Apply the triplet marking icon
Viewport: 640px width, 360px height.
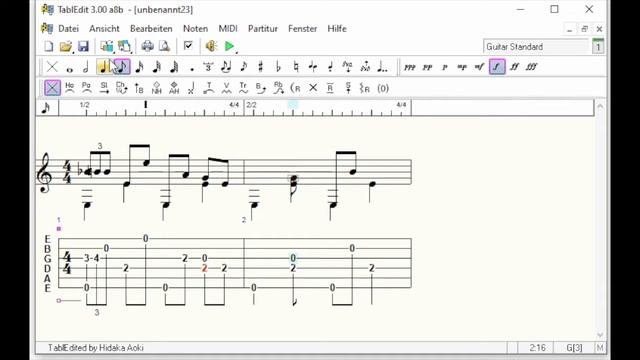208,67
